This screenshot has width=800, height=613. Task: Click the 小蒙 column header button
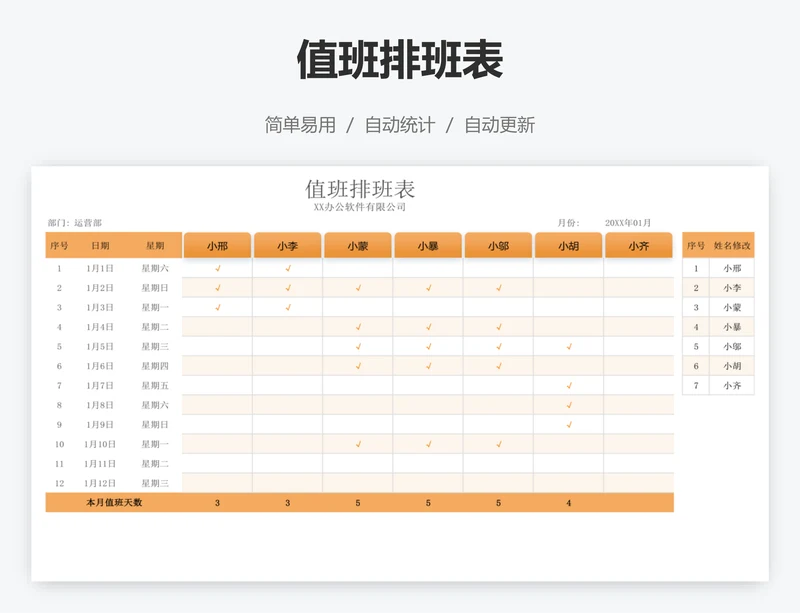(358, 246)
